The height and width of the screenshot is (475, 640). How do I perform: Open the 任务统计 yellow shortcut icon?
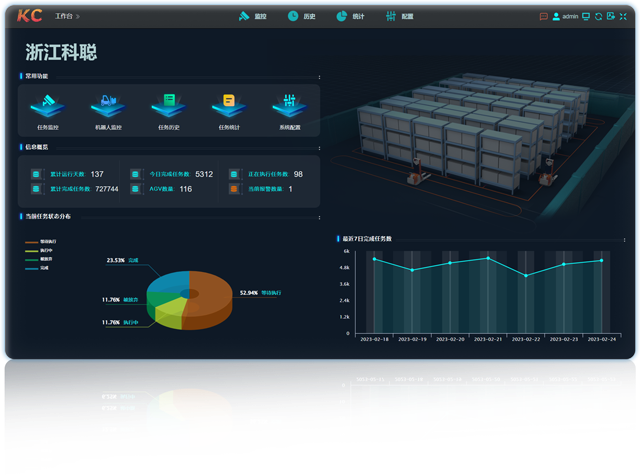click(229, 104)
